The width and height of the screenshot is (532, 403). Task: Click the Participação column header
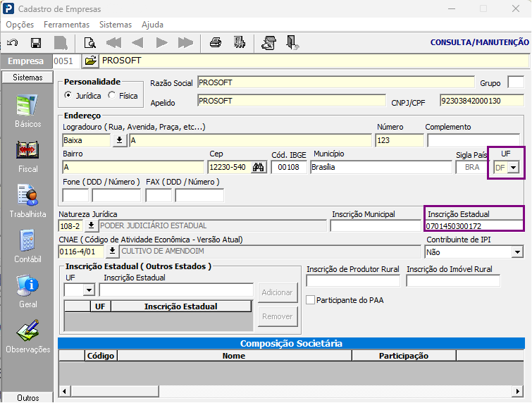coord(404,356)
